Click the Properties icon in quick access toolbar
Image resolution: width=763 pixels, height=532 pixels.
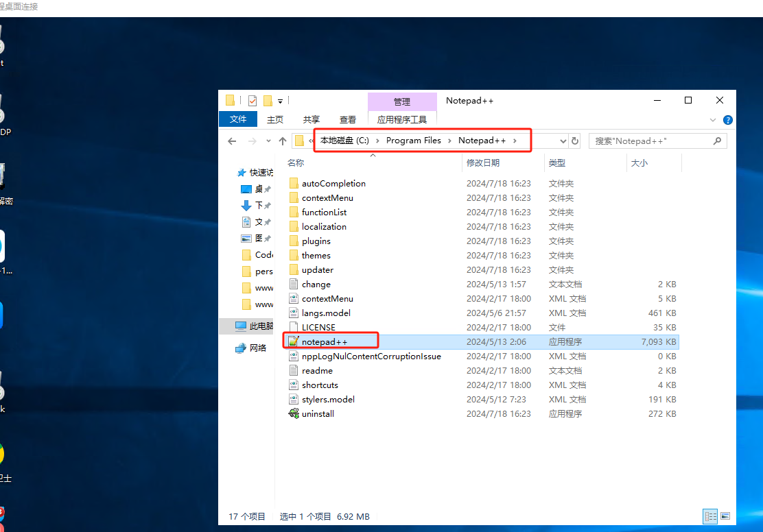click(x=253, y=101)
